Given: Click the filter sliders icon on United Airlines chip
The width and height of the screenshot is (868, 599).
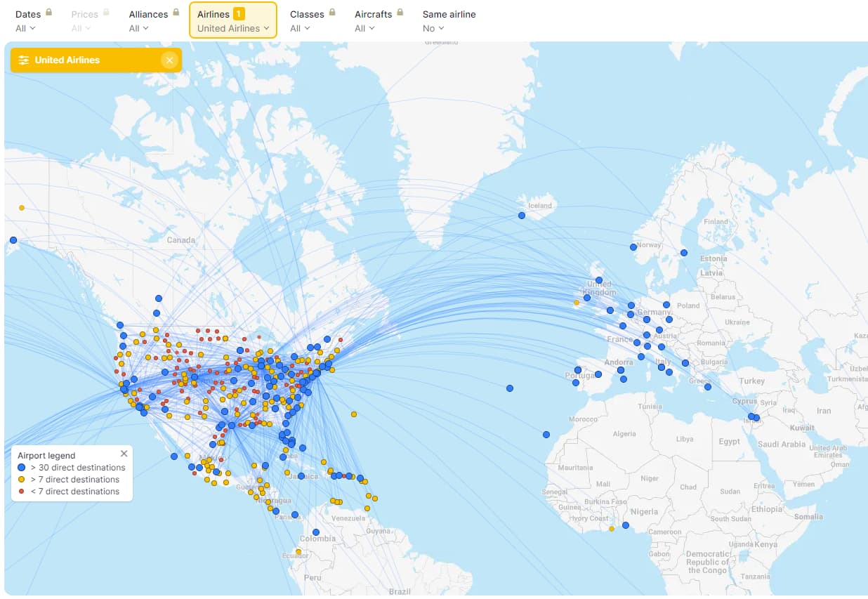Looking at the screenshot, I should (24, 60).
